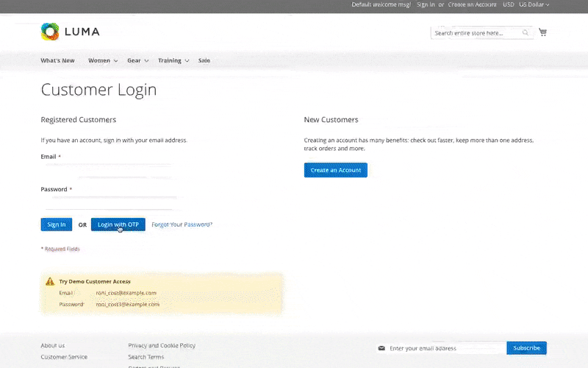Open the USD US Dollar currency dropdown
The width and height of the screenshot is (588, 368).
click(526, 4)
